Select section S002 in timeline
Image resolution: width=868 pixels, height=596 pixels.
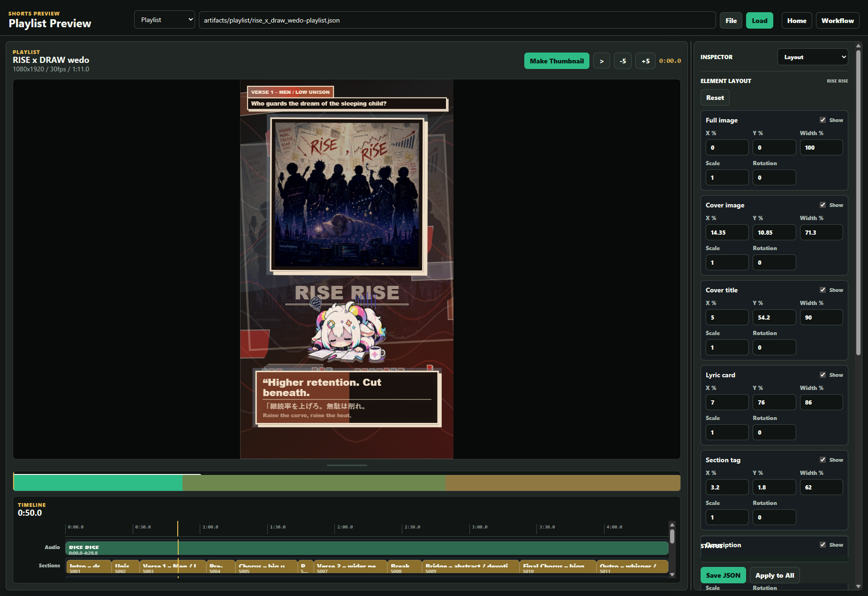126,566
